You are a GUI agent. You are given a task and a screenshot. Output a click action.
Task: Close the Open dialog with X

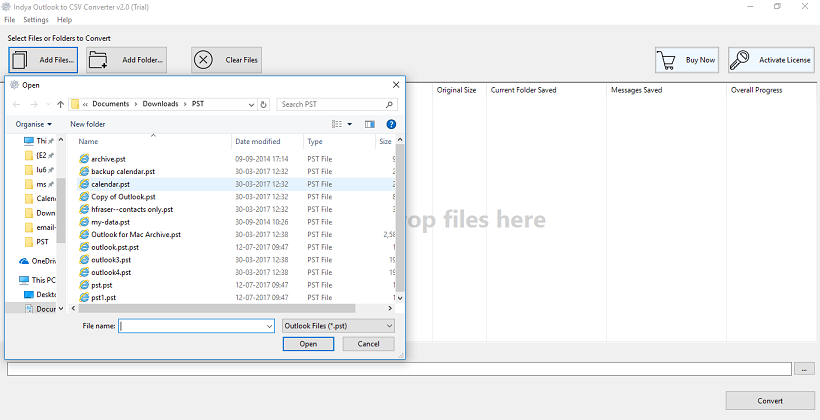(396, 85)
